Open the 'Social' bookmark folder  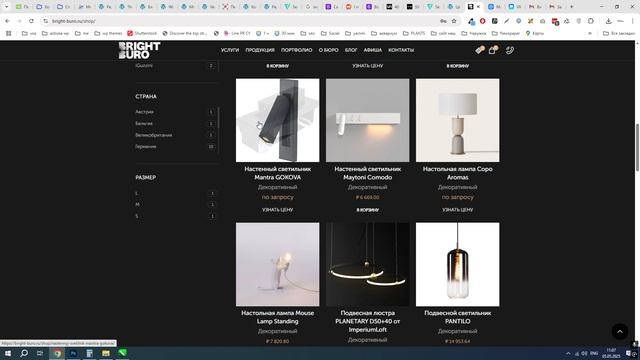(330, 33)
